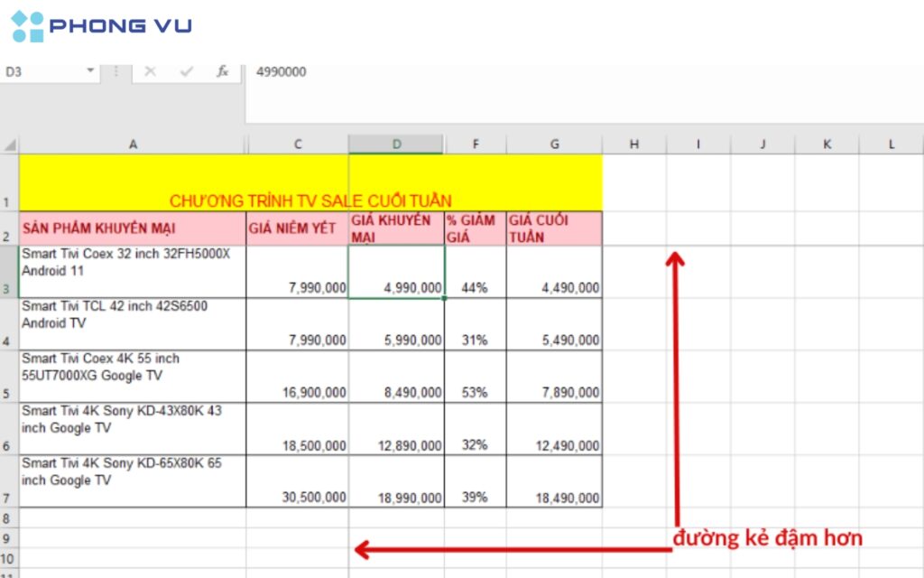Click cell with value 53%
The image size is (924, 578).
tap(476, 377)
